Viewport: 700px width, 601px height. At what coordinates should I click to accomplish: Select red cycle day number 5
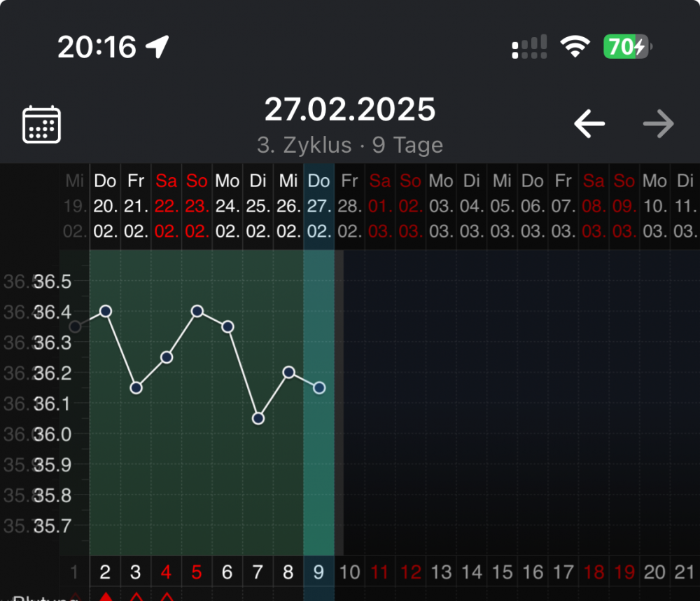pos(197,572)
